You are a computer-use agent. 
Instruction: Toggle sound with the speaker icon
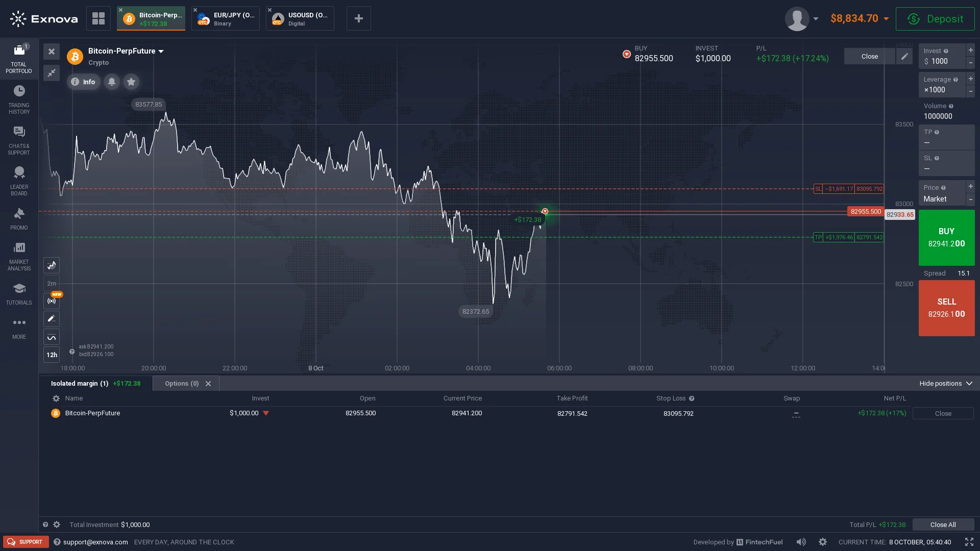tap(801, 542)
